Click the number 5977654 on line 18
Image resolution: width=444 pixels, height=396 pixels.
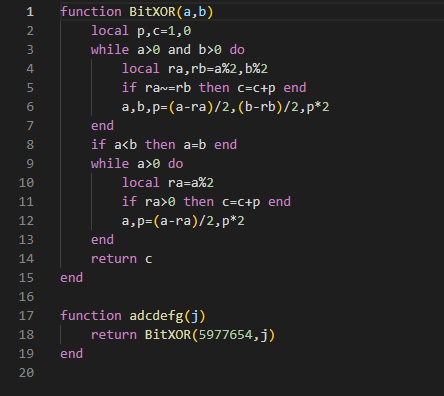point(226,335)
